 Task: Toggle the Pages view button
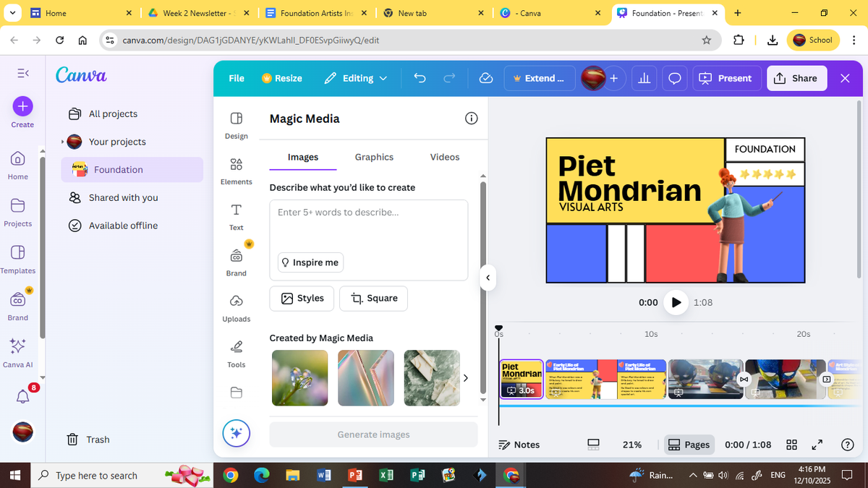[x=689, y=445]
